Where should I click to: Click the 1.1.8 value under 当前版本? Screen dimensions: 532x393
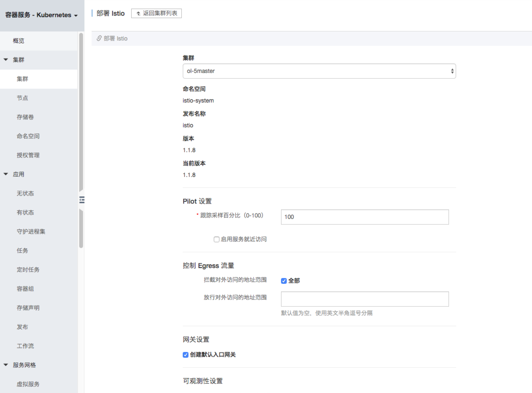point(189,175)
